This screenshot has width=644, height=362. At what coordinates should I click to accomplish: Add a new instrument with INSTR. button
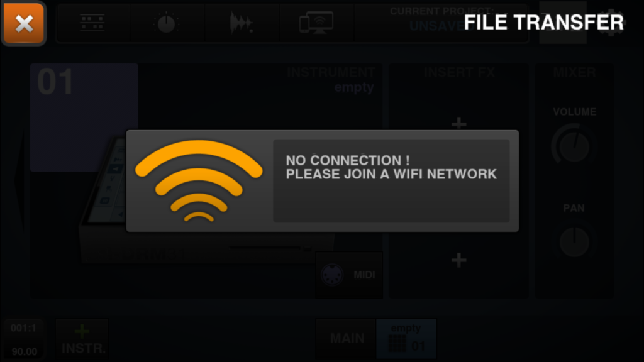tap(82, 339)
